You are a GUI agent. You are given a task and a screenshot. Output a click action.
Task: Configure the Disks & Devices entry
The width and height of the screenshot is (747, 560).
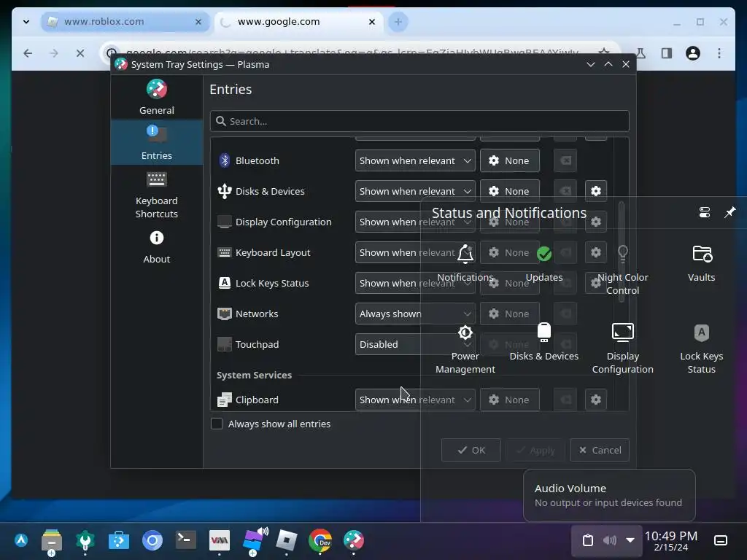[x=595, y=191]
